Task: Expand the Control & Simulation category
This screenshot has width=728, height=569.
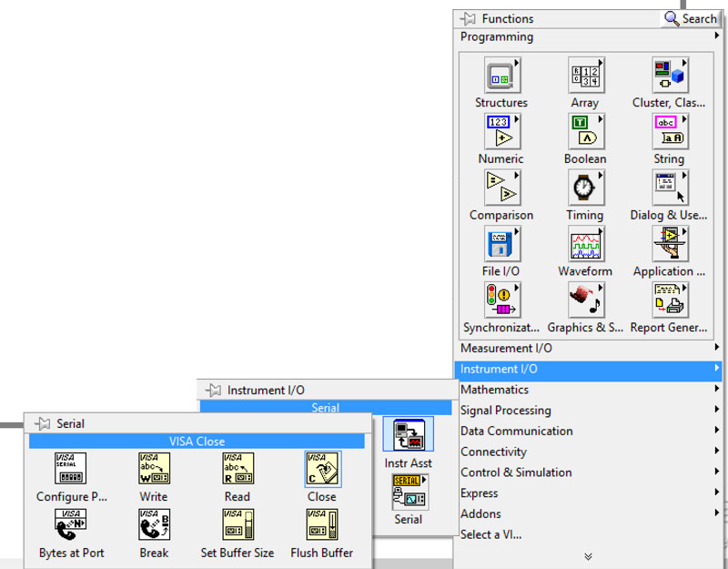Action: coord(588,472)
